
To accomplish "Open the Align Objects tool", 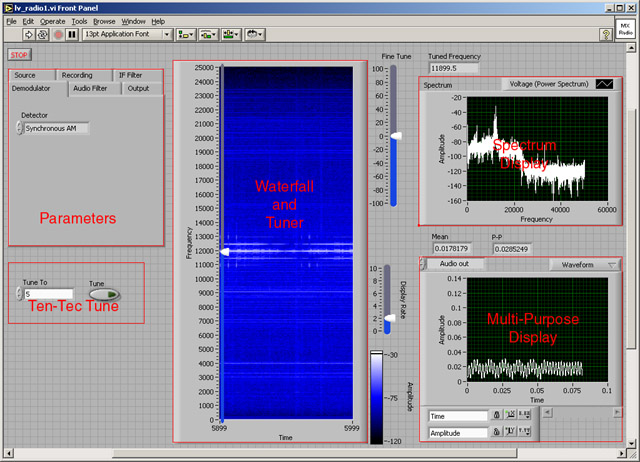I will pos(186,34).
